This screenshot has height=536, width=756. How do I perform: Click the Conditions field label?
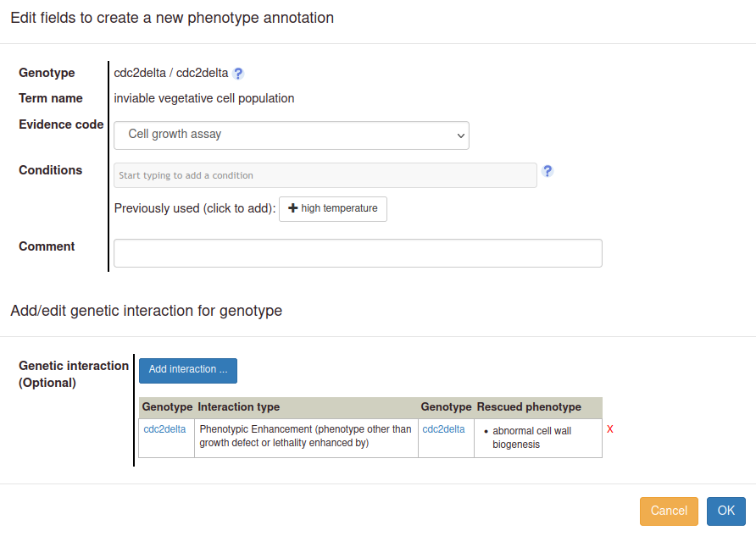(x=51, y=170)
